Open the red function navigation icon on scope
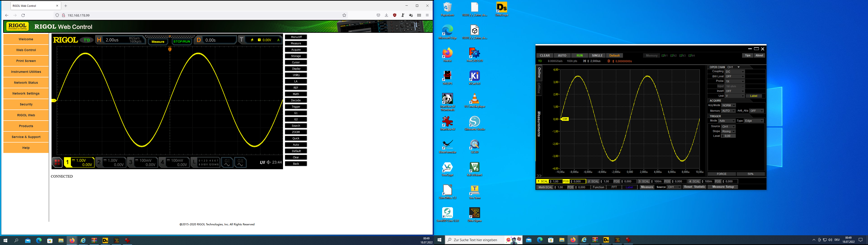Viewport: 868px width, 245px height. pyautogui.click(x=57, y=162)
